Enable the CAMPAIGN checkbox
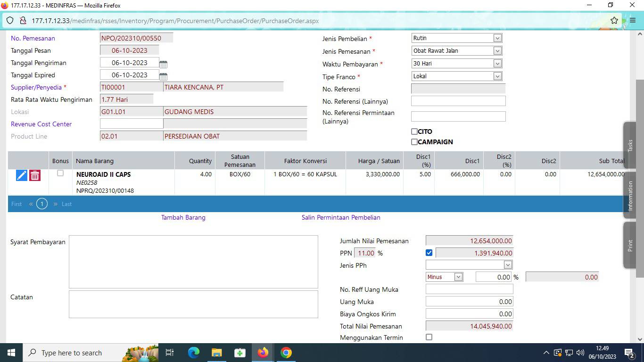The width and height of the screenshot is (644, 362). (414, 142)
